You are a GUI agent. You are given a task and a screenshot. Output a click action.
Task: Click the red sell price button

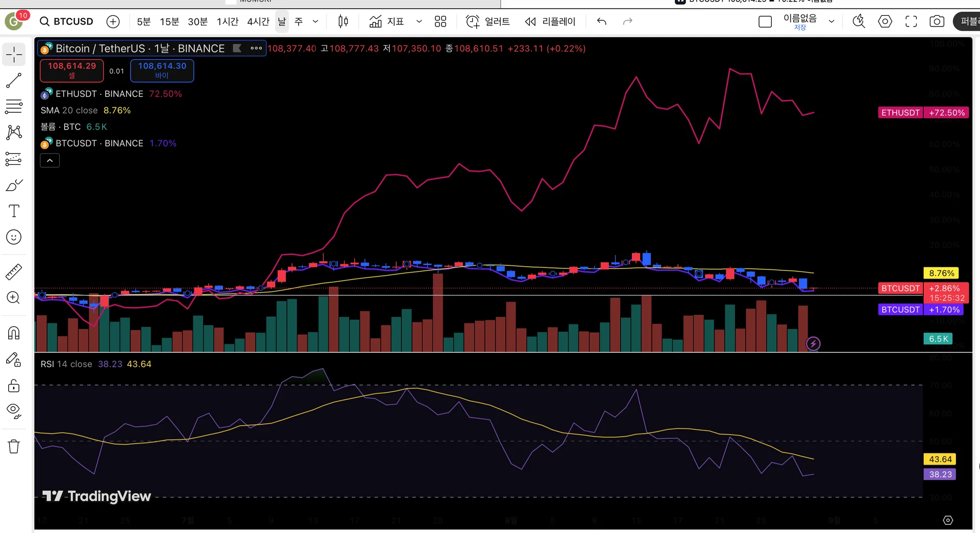pyautogui.click(x=72, y=70)
